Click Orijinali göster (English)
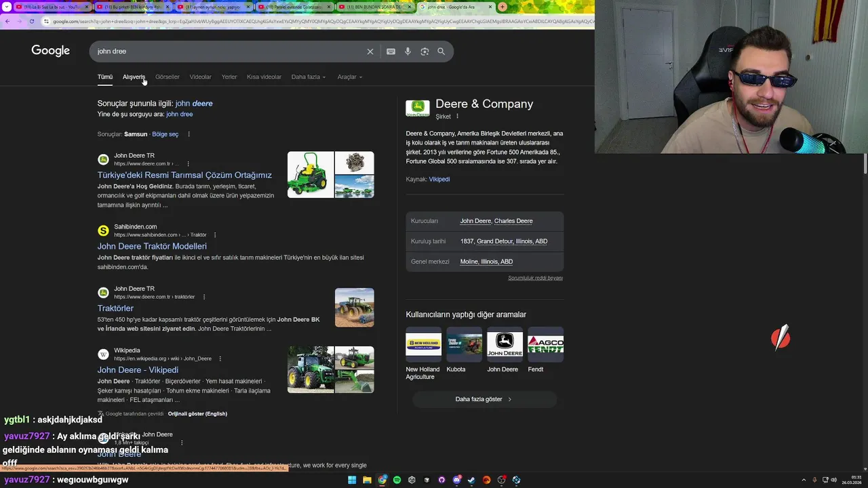Image resolution: width=868 pixels, height=488 pixels. point(197,413)
